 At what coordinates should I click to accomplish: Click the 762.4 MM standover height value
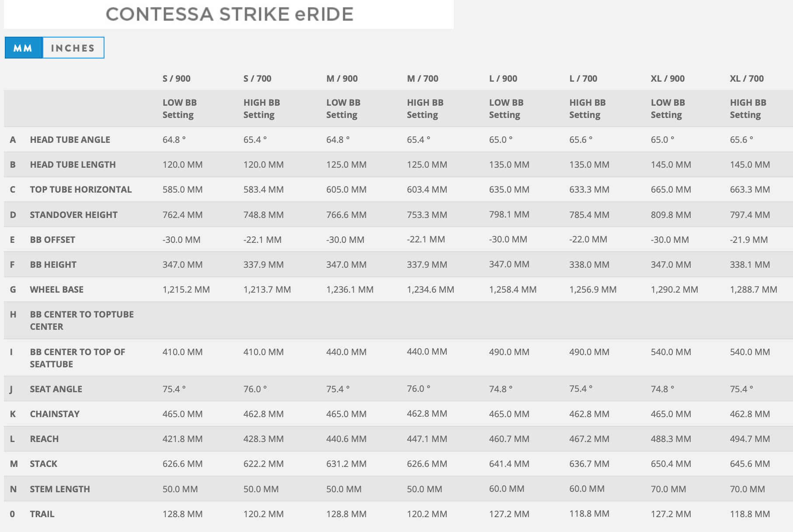point(182,215)
